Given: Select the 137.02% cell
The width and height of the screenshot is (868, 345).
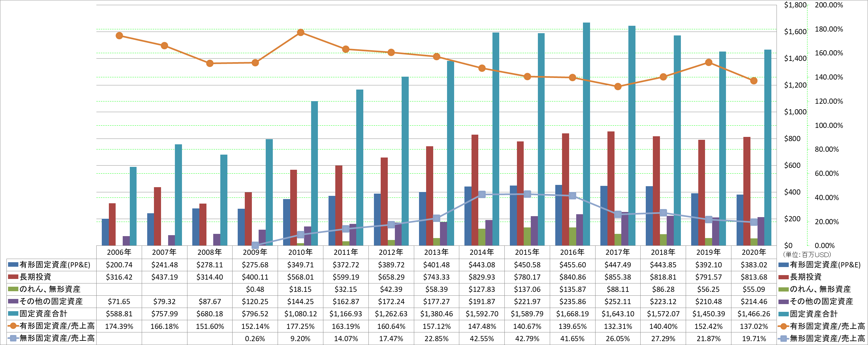Looking at the screenshot, I should click(754, 326).
